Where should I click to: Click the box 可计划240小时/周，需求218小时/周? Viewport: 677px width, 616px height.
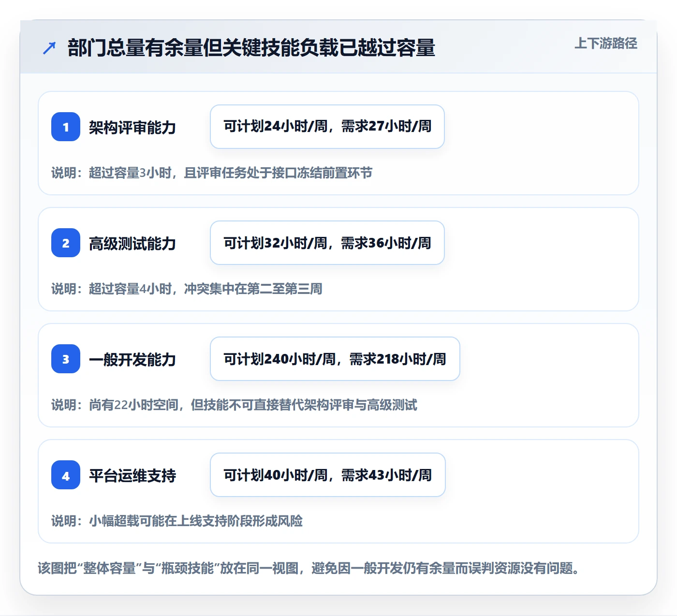pos(335,359)
